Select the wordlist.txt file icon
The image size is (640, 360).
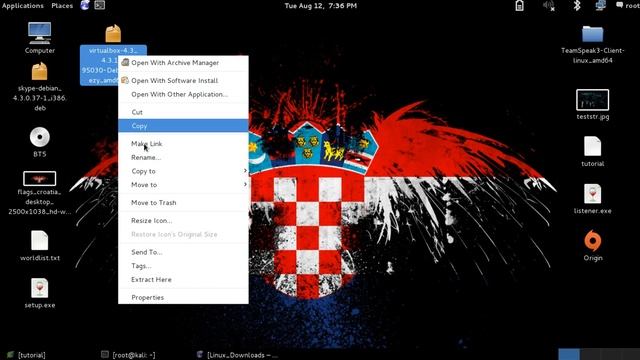(40, 240)
